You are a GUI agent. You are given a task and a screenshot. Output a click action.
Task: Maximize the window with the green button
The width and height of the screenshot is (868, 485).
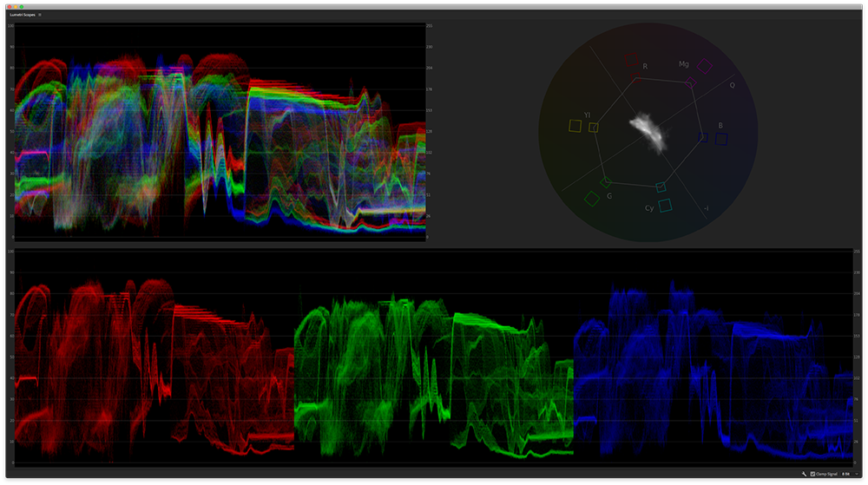(x=22, y=7)
